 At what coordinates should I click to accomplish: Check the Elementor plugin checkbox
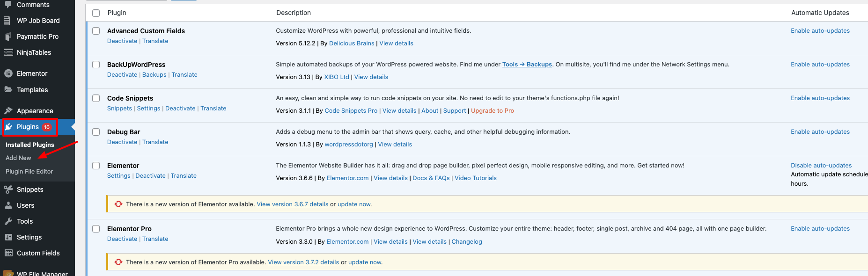click(96, 166)
